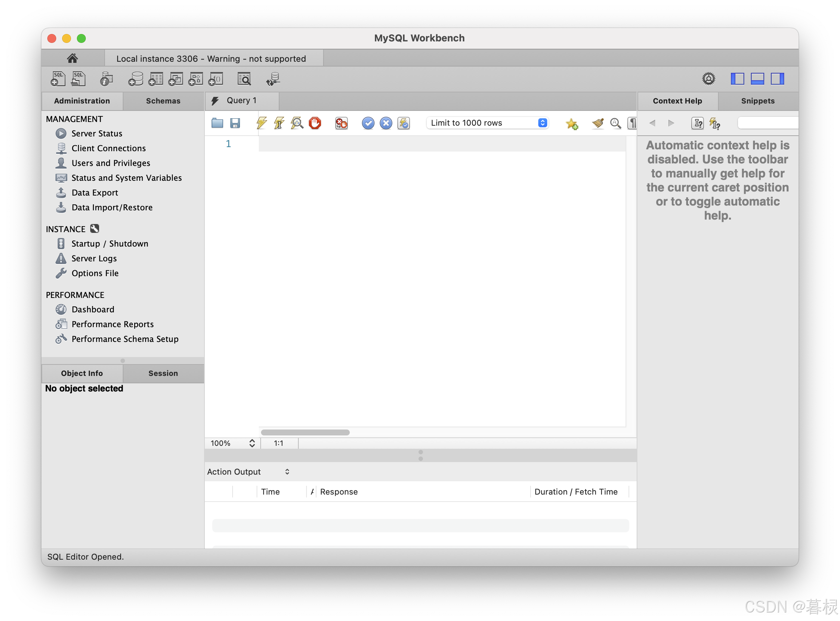The width and height of the screenshot is (840, 621).
Task: Click the add to favorites star icon
Action: (572, 123)
